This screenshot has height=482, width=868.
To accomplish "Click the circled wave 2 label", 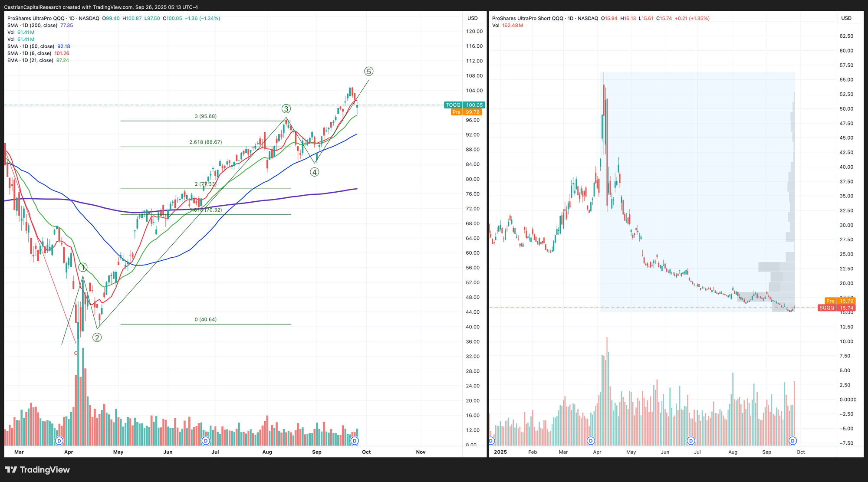I will (x=97, y=338).
